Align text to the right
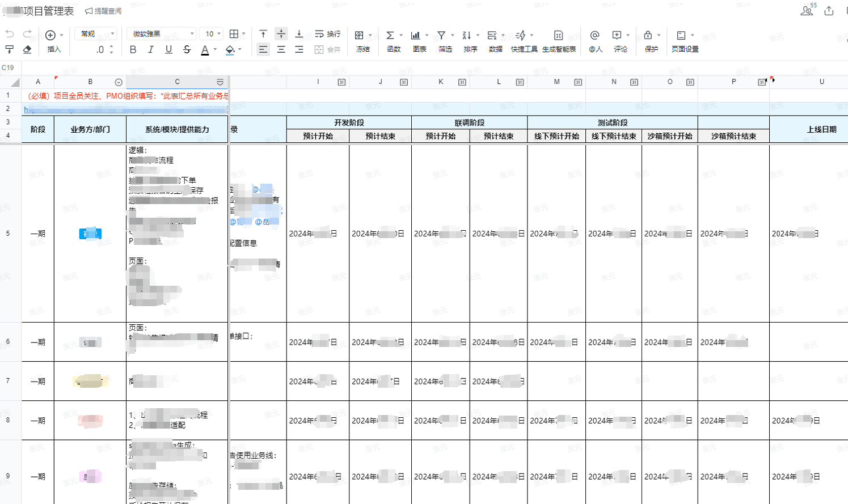848x504 pixels. [x=299, y=49]
